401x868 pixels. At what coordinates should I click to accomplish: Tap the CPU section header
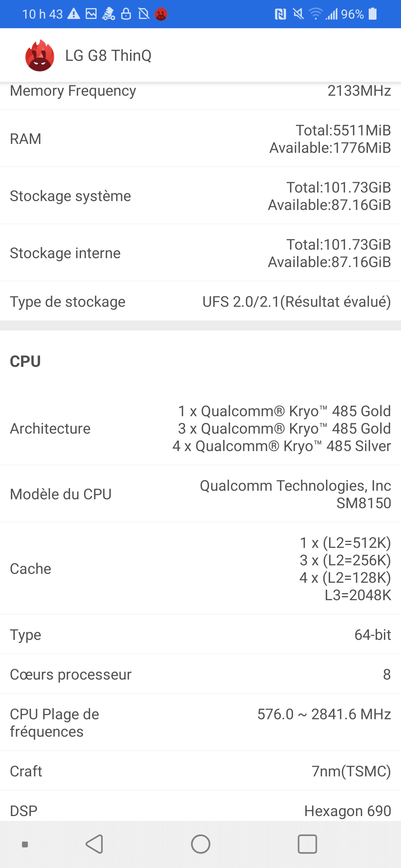click(25, 361)
